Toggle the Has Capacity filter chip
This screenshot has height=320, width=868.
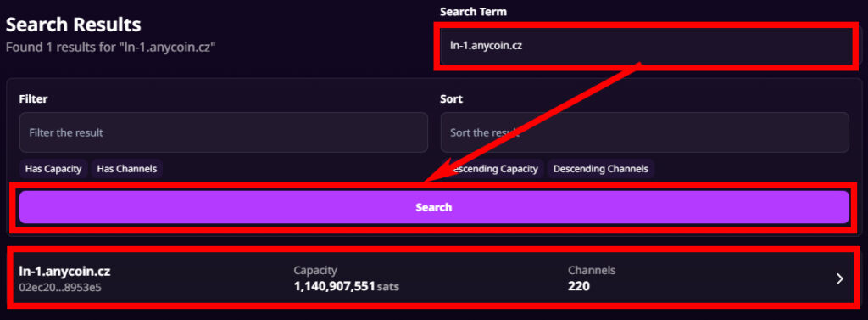(53, 169)
